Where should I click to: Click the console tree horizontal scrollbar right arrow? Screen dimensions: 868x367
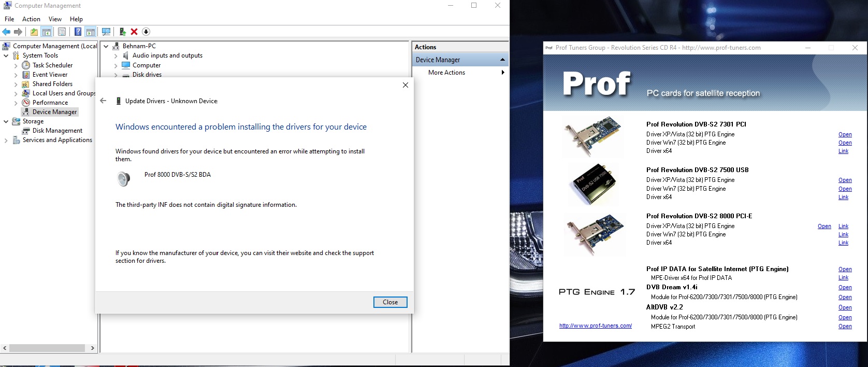(x=92, y=348)
